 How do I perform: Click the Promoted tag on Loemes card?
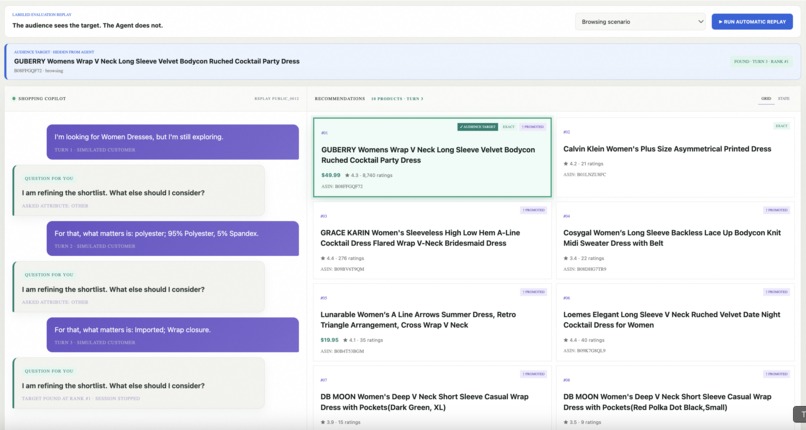776,292
